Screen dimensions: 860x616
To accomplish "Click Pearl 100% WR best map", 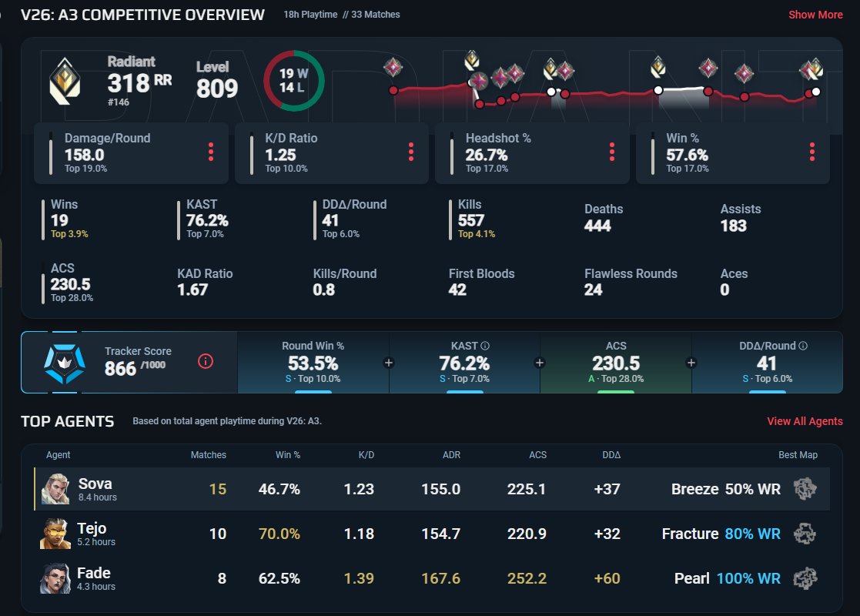I will tap(728, 578).
